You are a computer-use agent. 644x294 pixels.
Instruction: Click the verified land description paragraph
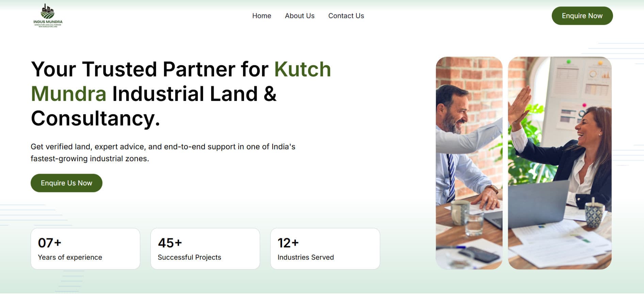163,153
